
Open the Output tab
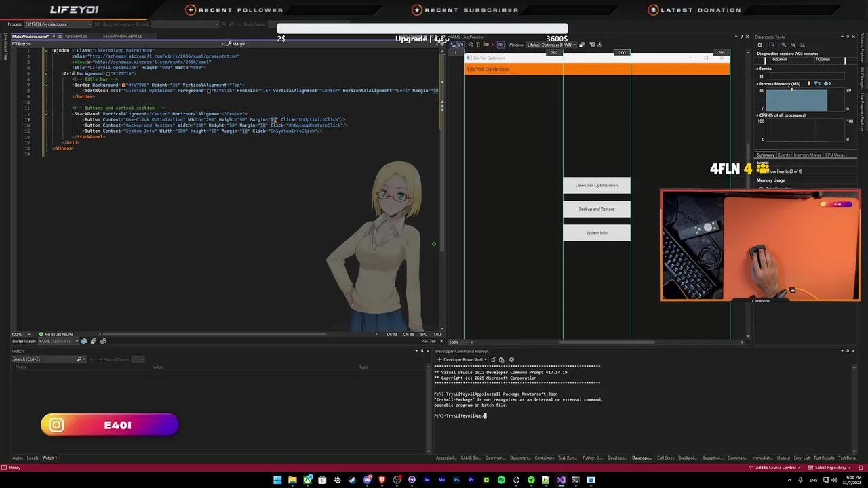[x=783, y=457]
